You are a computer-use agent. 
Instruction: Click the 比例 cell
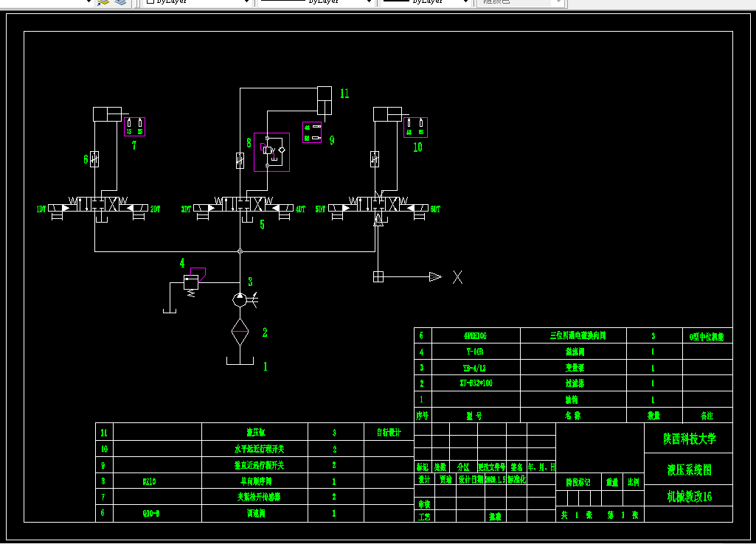[634, 482]
